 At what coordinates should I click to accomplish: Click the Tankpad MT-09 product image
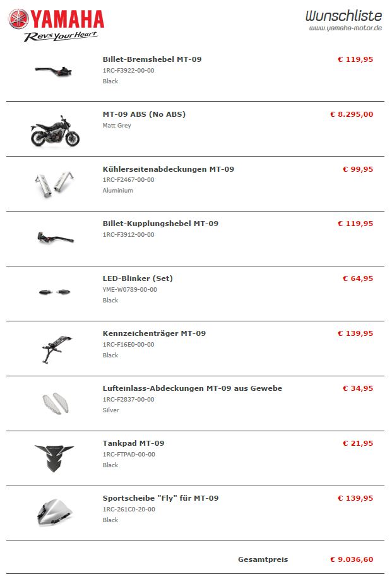pyautogui.click(x=54, y=457)
